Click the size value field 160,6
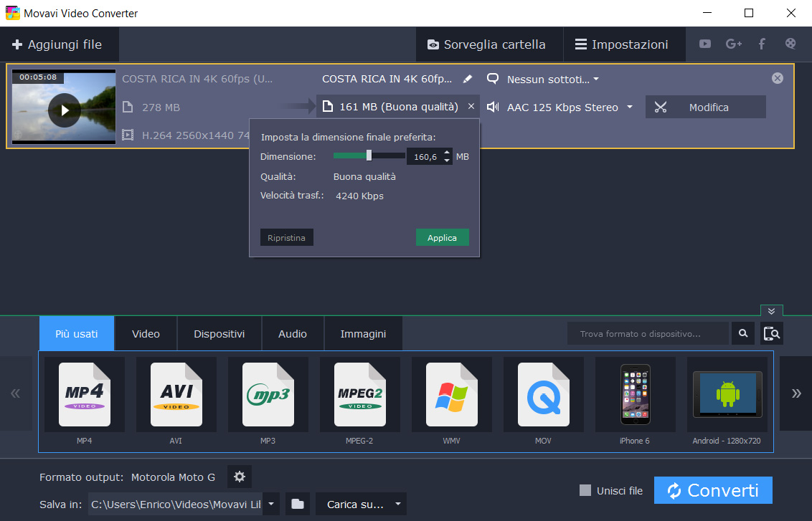Image resolution: width=812 pixels, height=521 pixels. (x=425, y=156)
